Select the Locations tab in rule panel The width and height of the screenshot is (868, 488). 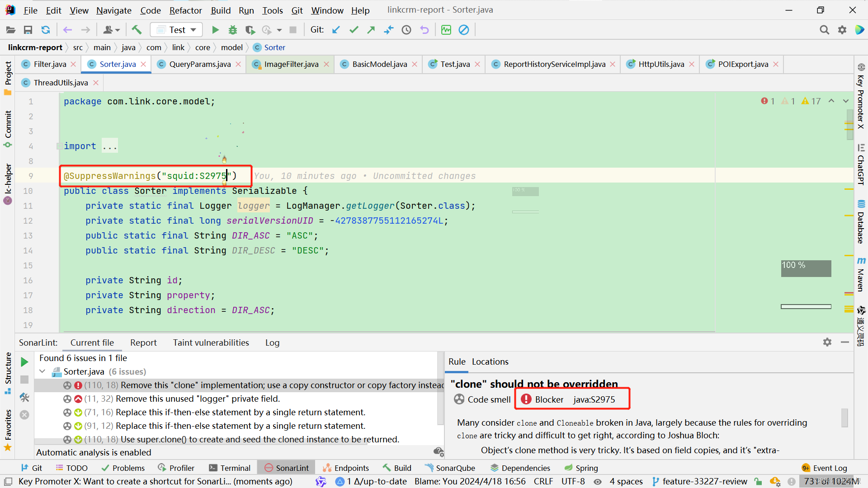491,361
